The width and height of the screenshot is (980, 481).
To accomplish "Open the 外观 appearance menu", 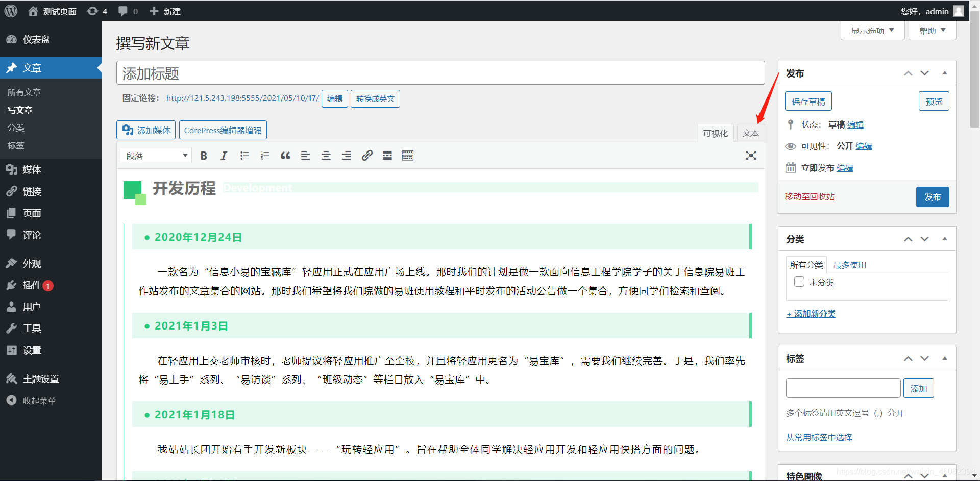I will click(x=51, y=264).
